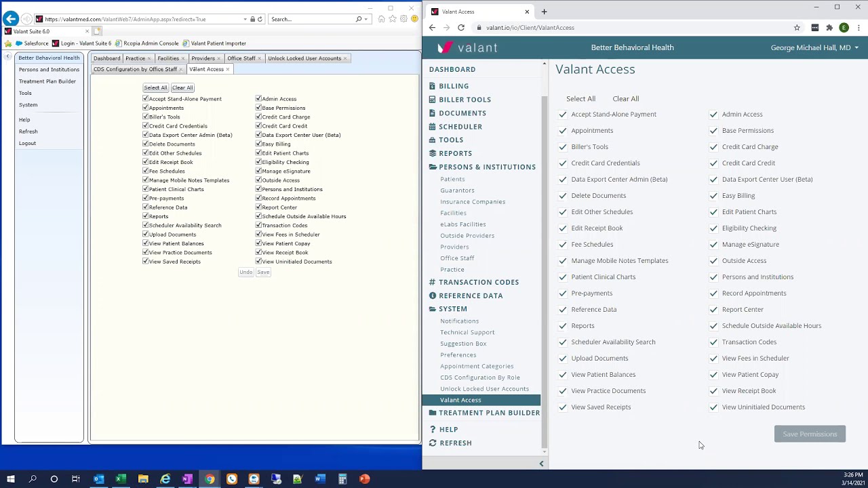Collapse the Valant Suite left sidebar arrow
868x488 pixels.
7,57
